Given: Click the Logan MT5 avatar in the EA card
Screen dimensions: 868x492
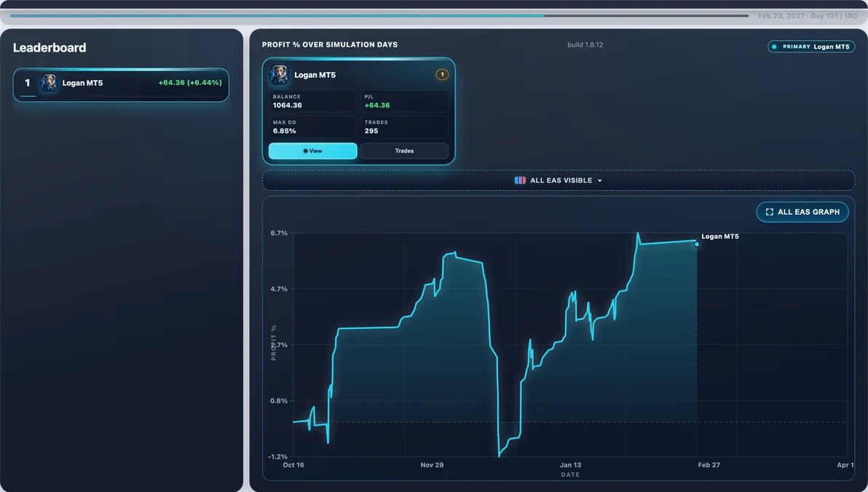Looking at the screenshot, I should pos(279,75).
